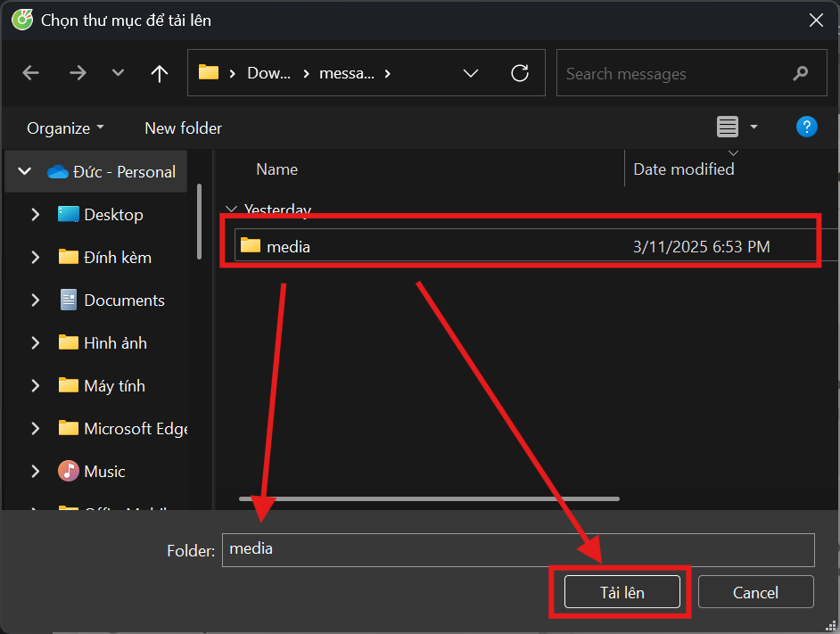
Task: Expand the Hình ảnh folder node
Action: [36, 343]
